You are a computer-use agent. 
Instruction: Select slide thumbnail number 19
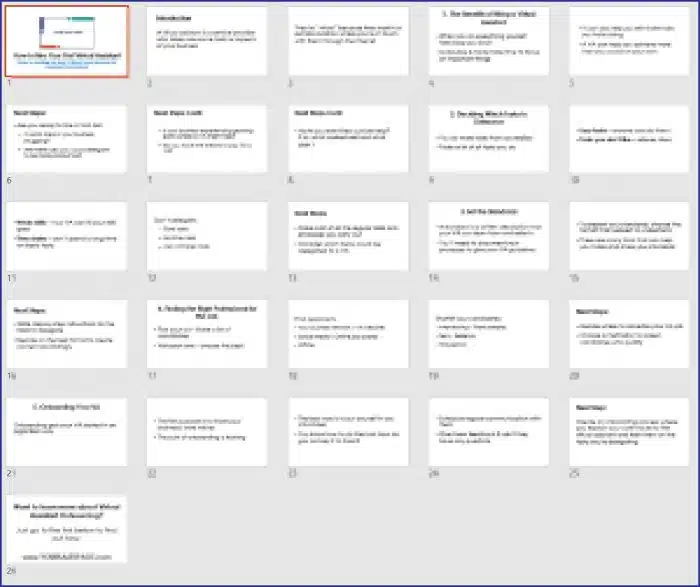pyautogui.click(x=489, y=334)
